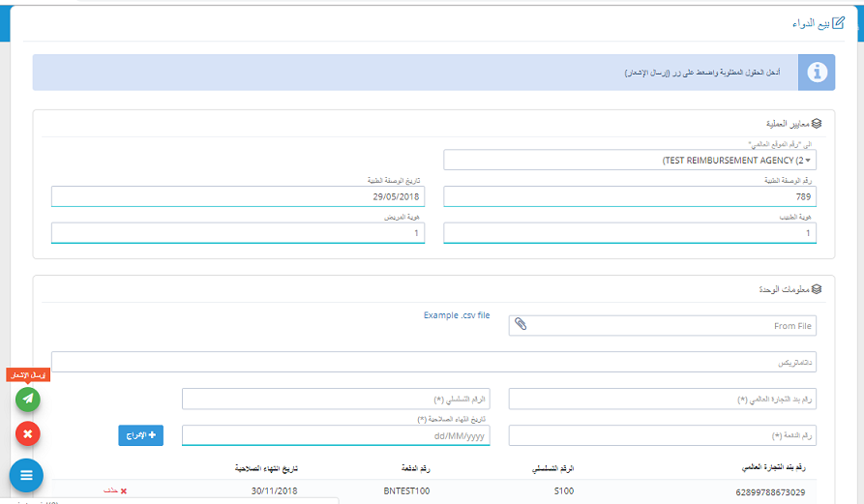Image resolution: width=864 pixels, height=504 pixels.
Task: Open the blue hamburger menu button
Action: pos(26,475)
